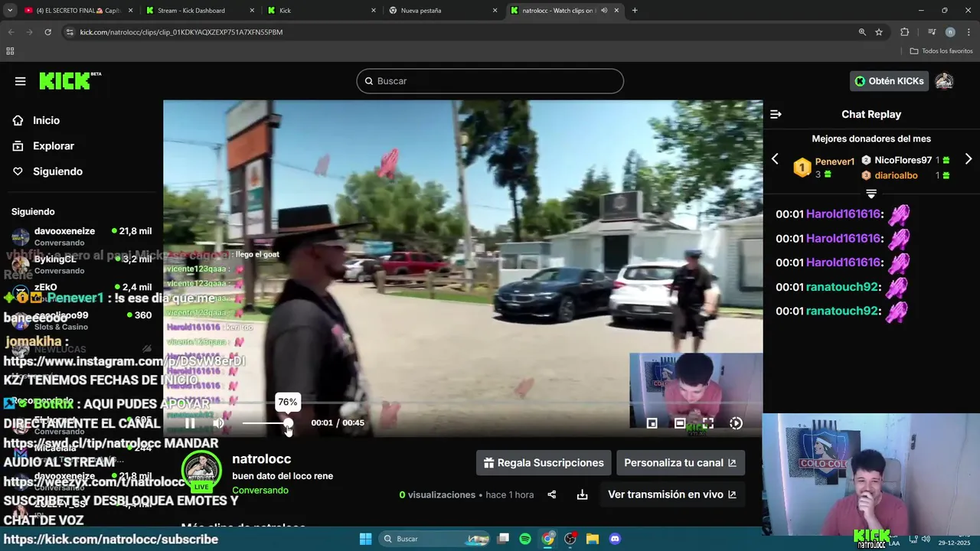Open the user profile avatar menu
Image resolution: width=980 pixels, height=551 pixels.
(944, 81)
